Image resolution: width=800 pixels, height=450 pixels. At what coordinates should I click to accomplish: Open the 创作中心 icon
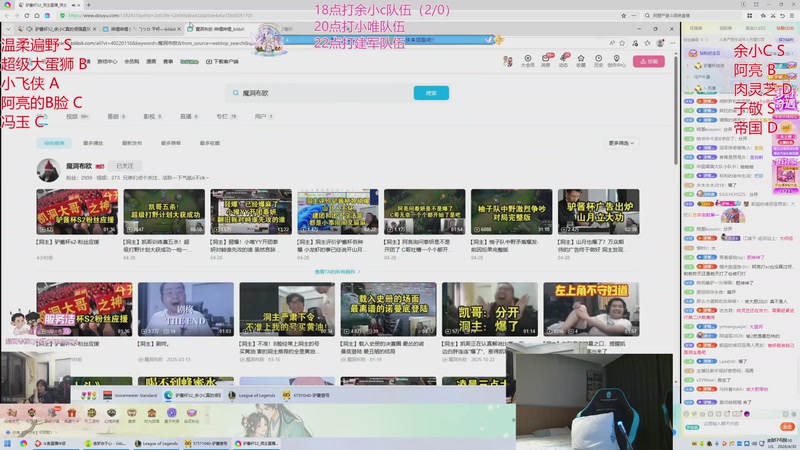coord(616,61)
